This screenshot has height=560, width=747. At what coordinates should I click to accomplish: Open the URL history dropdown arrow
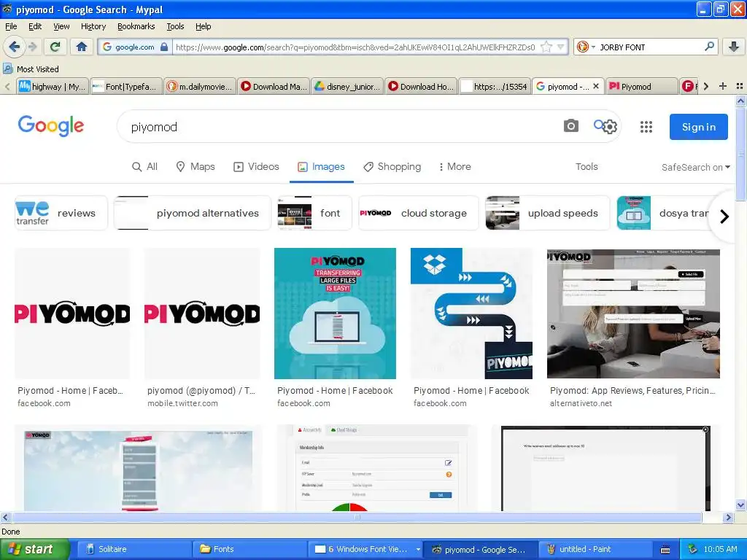pyautogui.click(x=561, y=47)
